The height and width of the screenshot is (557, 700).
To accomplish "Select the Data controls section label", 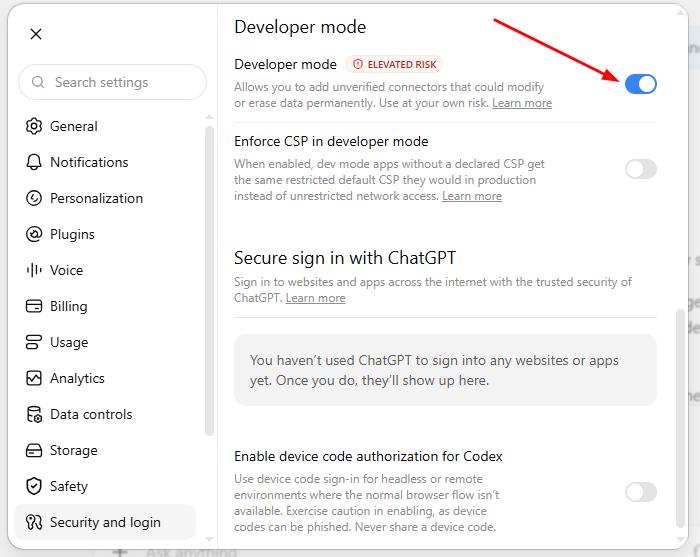I will tap(91, 415).
